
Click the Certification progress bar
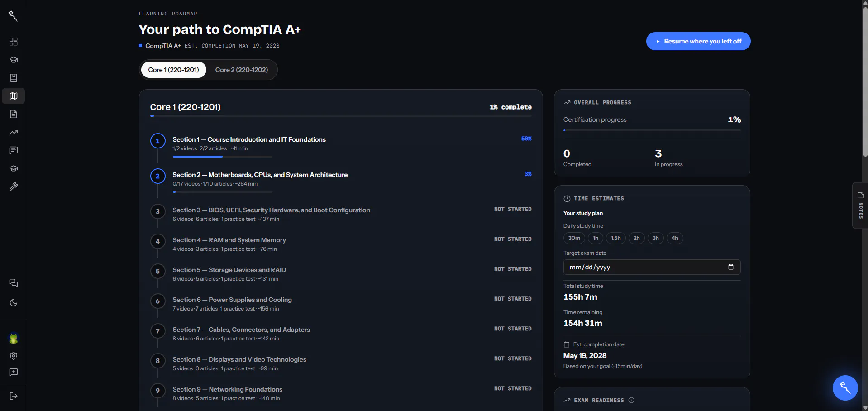click(x=652, y=130)
